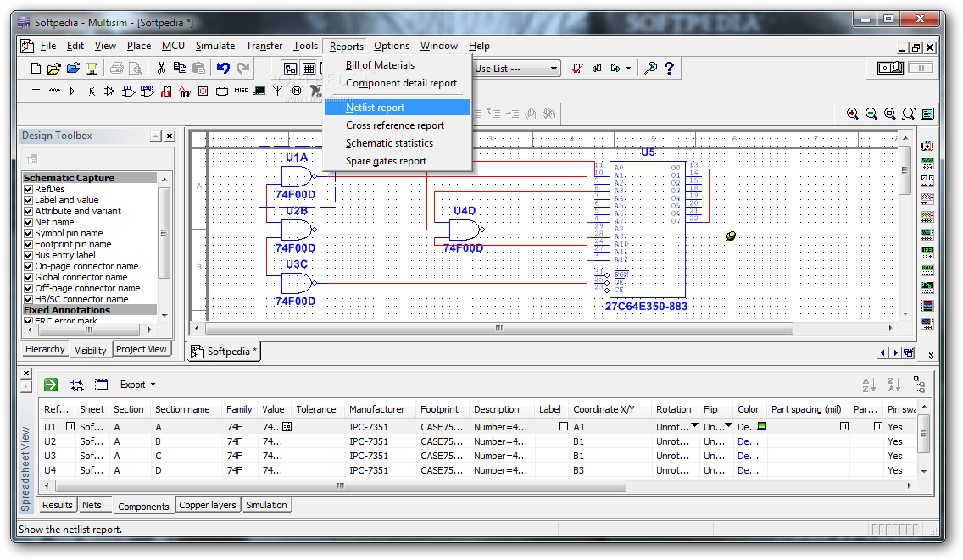This screenshot has height=560, width=963.
Task: Open Help with the question mark icon
Action: coord(670,68)
